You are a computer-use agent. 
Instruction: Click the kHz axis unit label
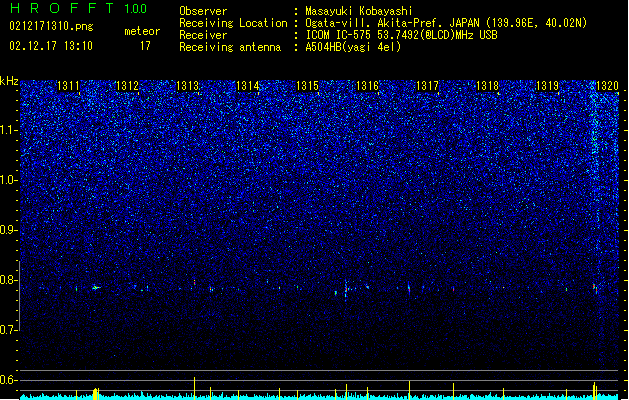click(9, 81)
